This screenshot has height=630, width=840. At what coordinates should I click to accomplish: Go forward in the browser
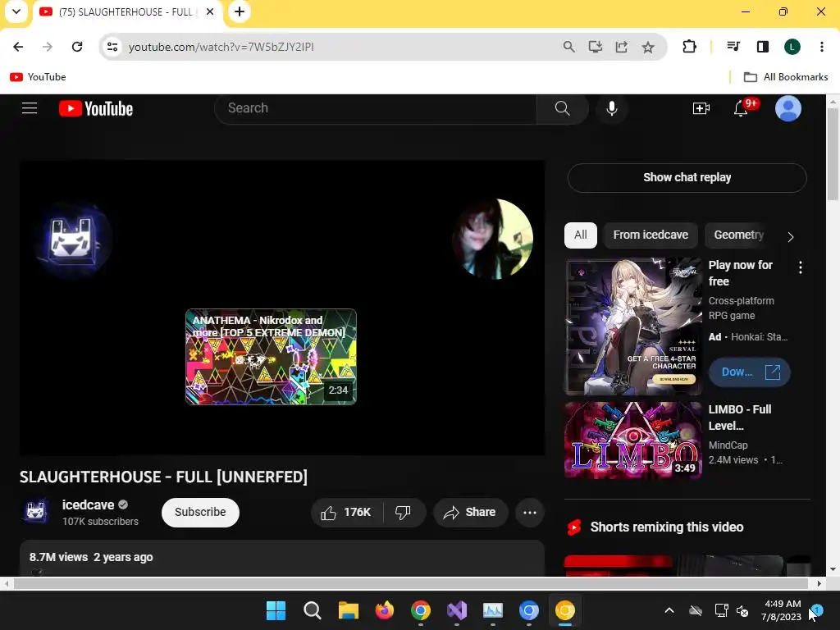pyautogui.click(x=48, y=47)
